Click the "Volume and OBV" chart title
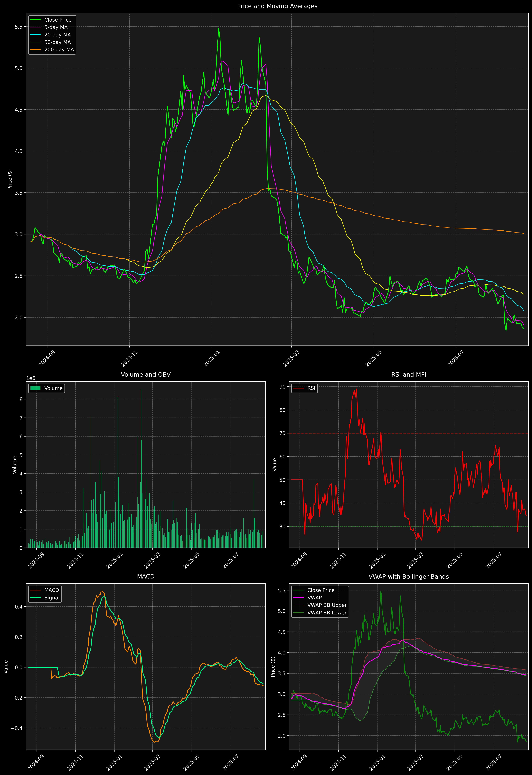 coord(146,374)
